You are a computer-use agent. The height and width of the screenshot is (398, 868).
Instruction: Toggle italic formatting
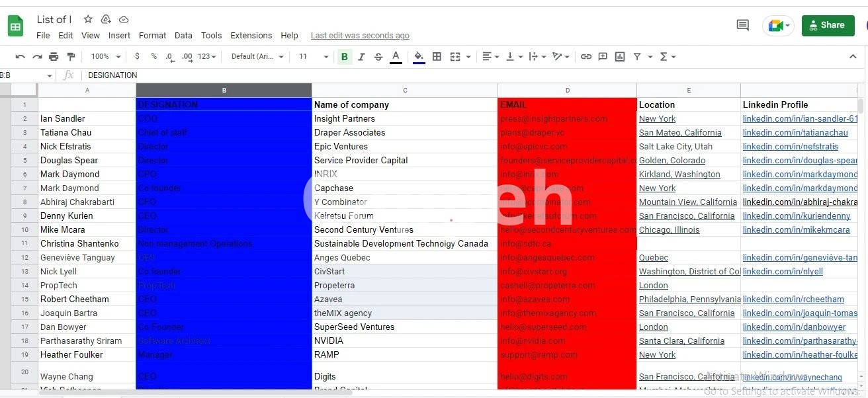click(361, 57)
